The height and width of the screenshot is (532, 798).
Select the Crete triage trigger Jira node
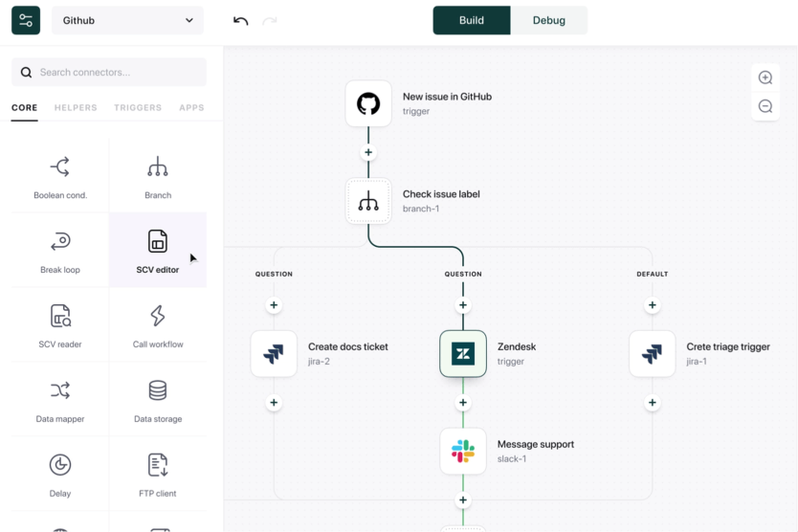[x=653, y=354]
